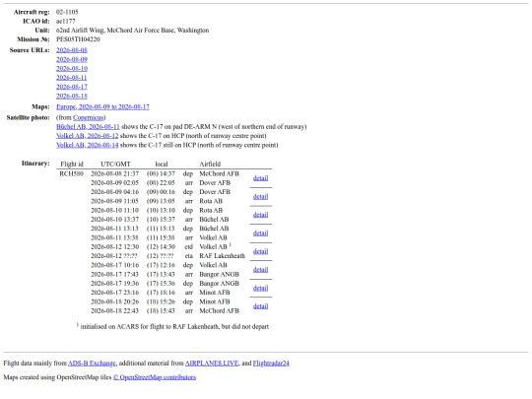
Task: Select aircraft registration 02-1105
Action: point(67,12)
